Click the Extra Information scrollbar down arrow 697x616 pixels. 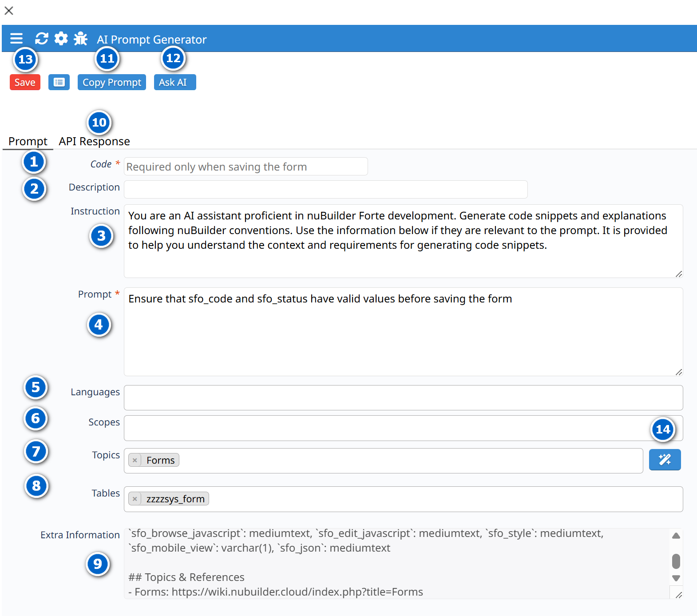pos(676,578)
